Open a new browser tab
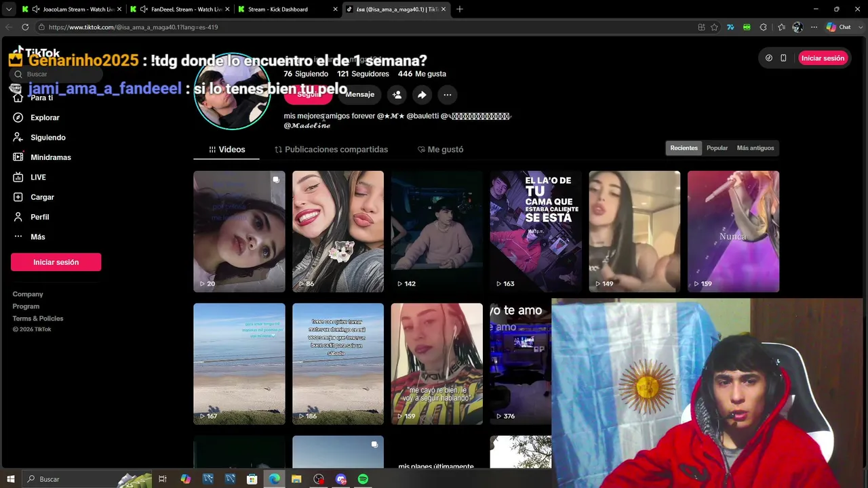Viewport: 868px width, 488px height. point(459,9)
